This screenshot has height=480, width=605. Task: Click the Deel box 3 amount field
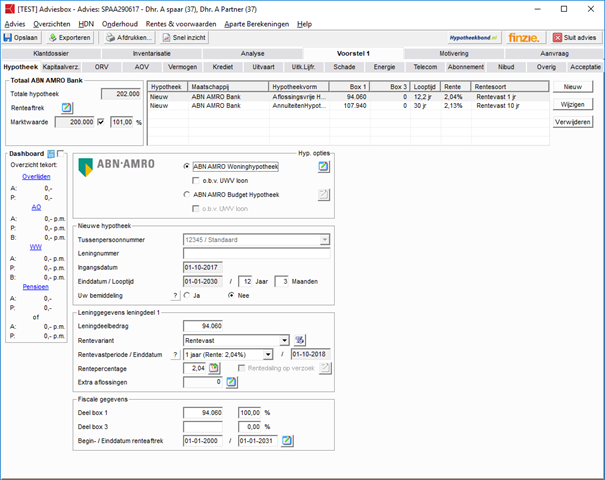pos(203,427)
